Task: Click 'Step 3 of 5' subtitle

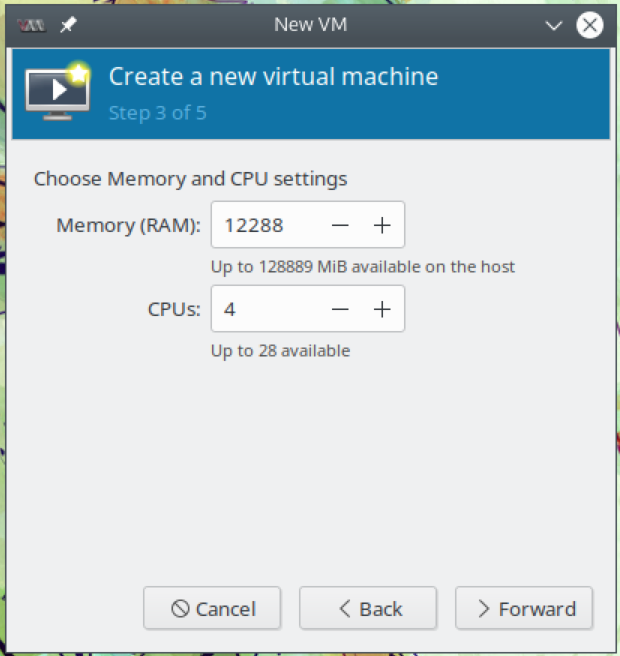Action: click(158, 113)
